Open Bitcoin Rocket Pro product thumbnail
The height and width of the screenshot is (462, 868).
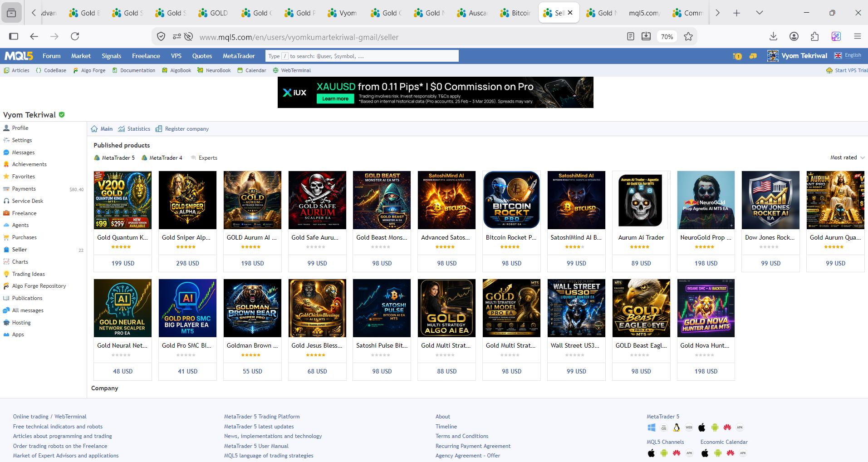click(x=511, y=200)
